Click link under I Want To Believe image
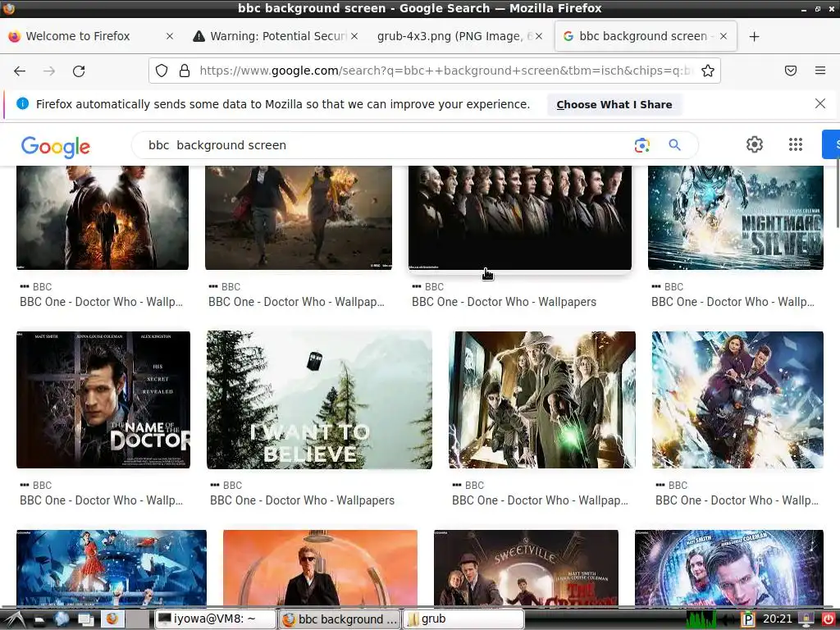Screen dimensions: 840x630 (x=302, y=500)
